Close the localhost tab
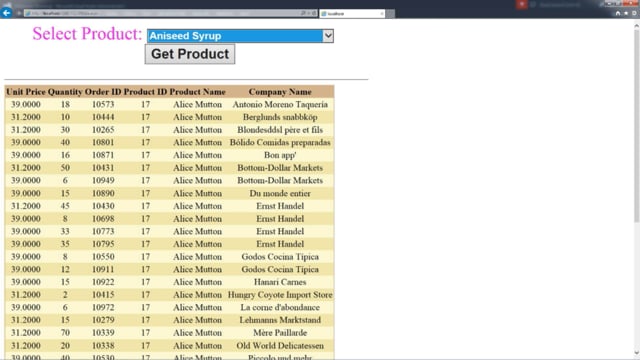This screenshot has height=360, width=640. 382,13
